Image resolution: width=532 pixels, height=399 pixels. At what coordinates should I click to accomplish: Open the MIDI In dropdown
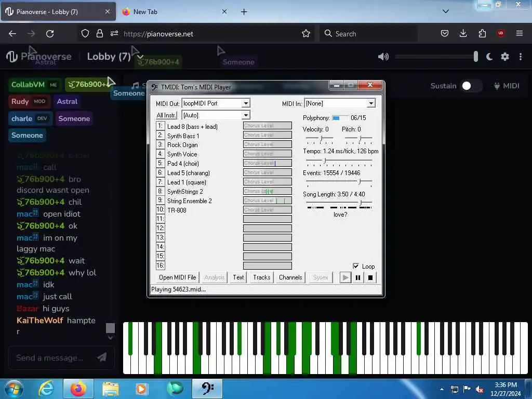pyautogui.click(x=371, y=103)
